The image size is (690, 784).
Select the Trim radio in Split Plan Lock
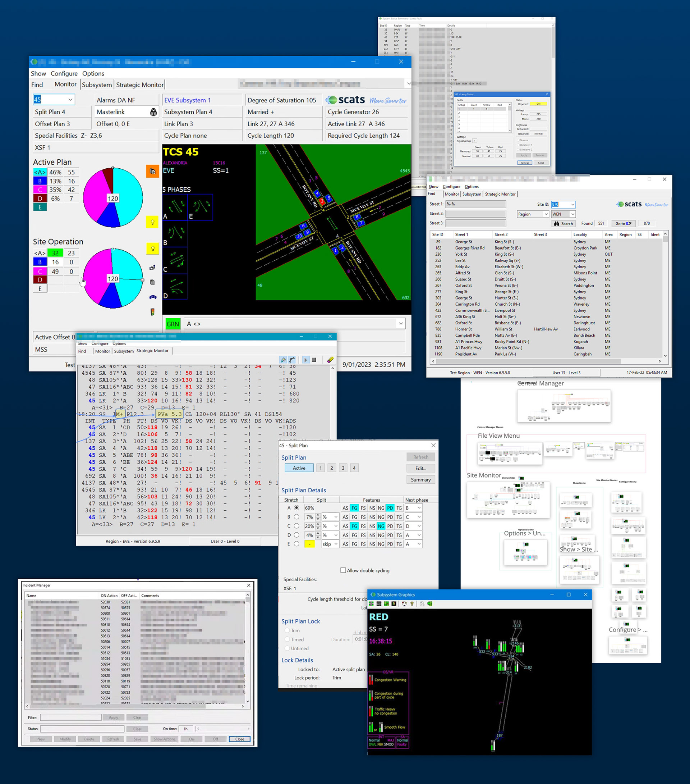(x=287, y=630)
